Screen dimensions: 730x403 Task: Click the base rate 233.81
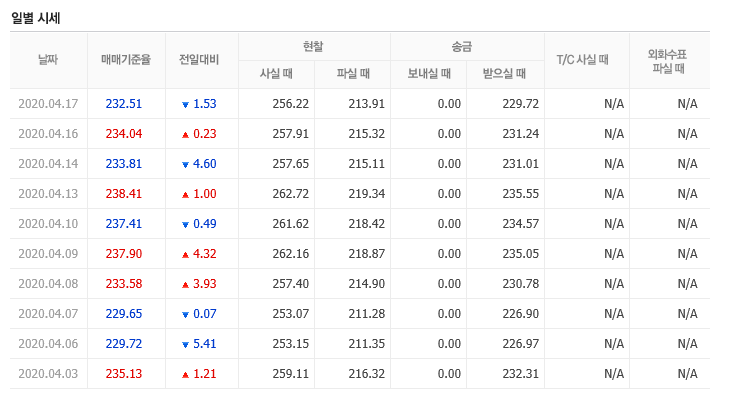123,164
